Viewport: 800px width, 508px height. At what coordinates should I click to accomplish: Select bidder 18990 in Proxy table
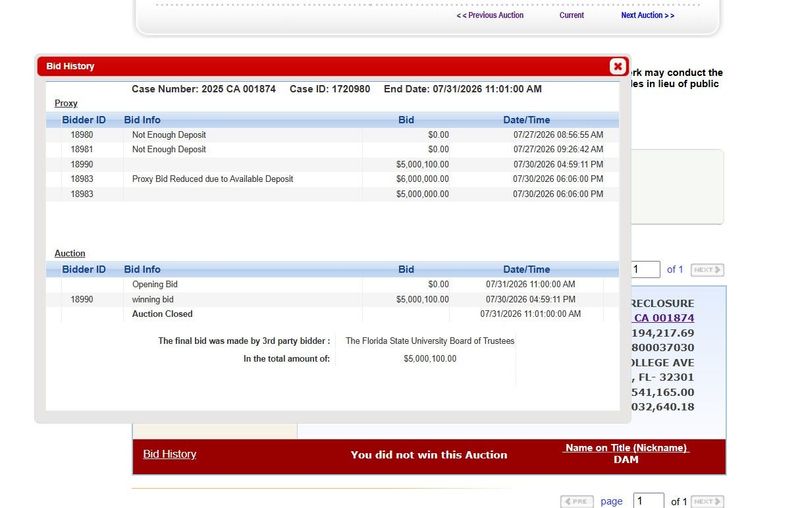(x=82, y=164)
